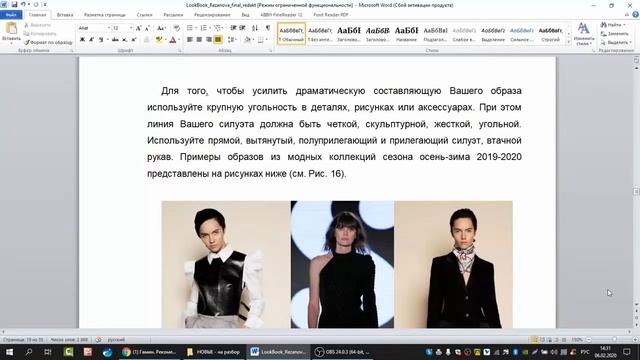This screenshot has height=360, width=640.
Task: Click the font color red A button
Action: [173, 40]
